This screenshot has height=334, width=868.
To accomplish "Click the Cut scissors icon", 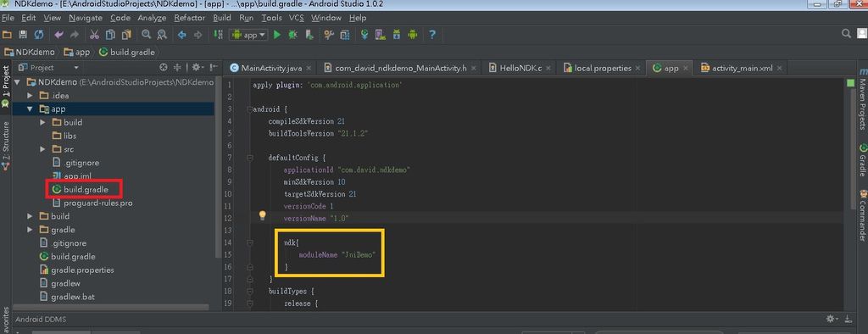I will pos(95,35).
